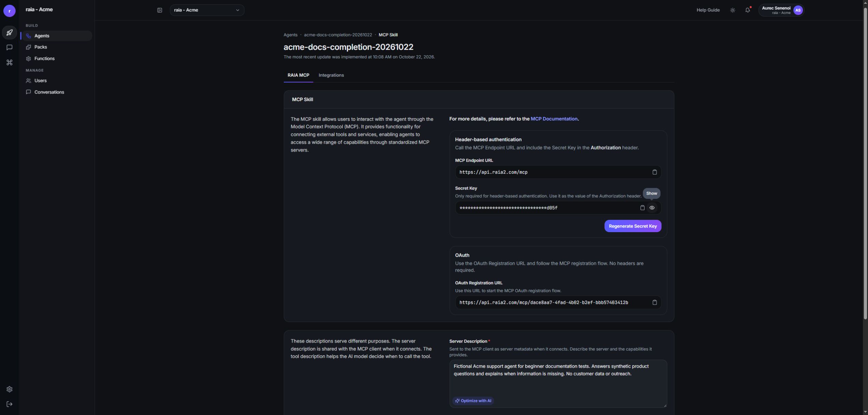This screenshot has width=868, height=415.
Task: Collapse the sidebar panel toggle icon
Action: [159, 10]
